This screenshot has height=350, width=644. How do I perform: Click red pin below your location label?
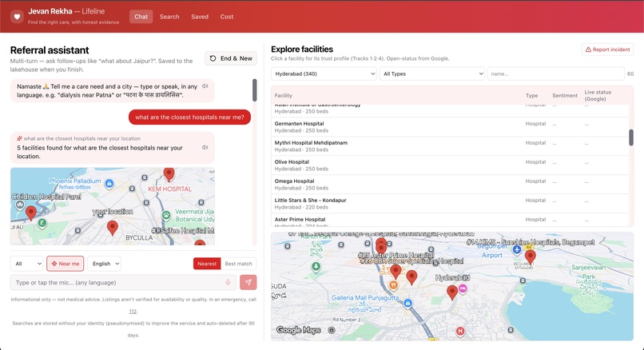(113, 228)
